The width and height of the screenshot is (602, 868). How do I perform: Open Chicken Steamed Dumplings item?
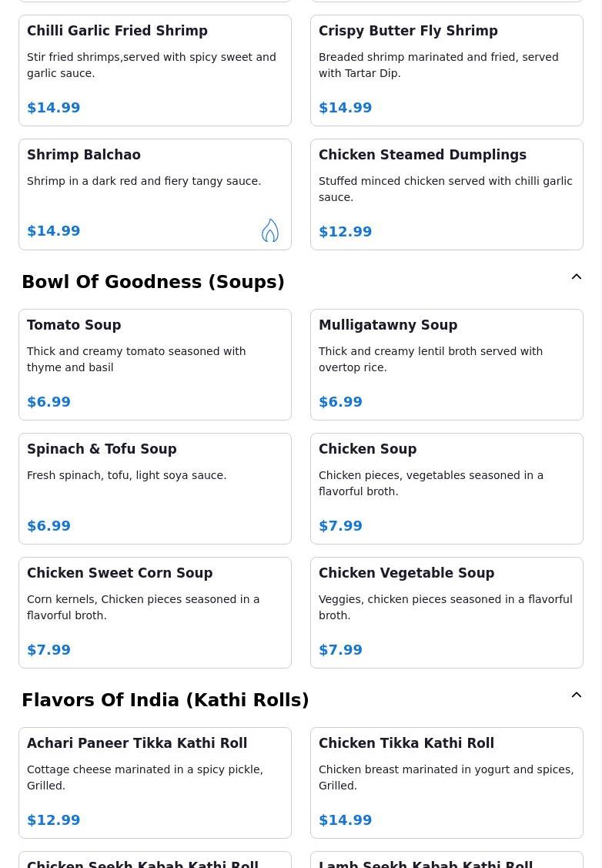click(x=446, y=194)
